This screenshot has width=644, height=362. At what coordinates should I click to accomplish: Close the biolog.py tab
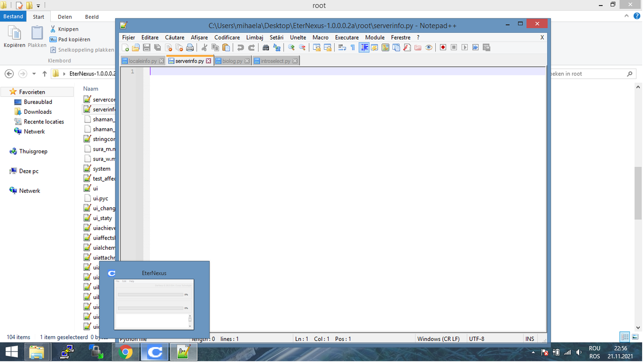247,61
